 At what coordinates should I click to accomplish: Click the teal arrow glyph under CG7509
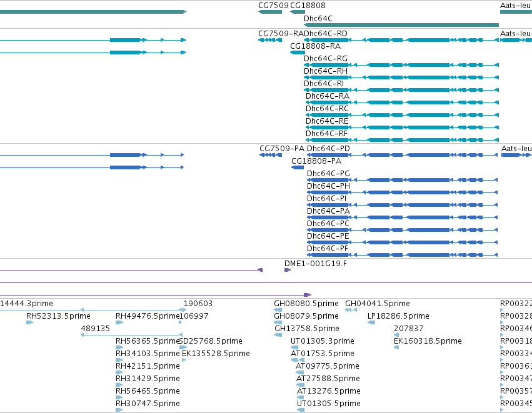[270, 12]
